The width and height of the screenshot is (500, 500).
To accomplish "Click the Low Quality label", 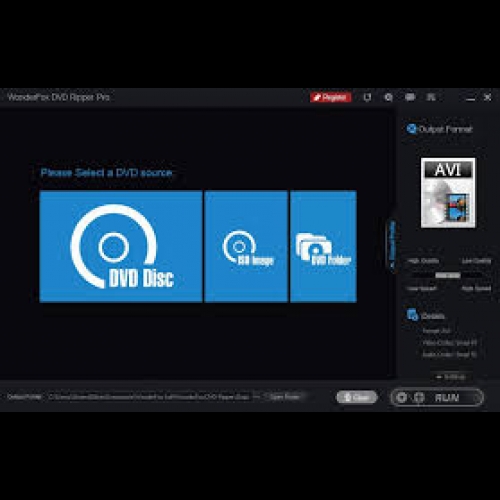I will tap(476, 261).
